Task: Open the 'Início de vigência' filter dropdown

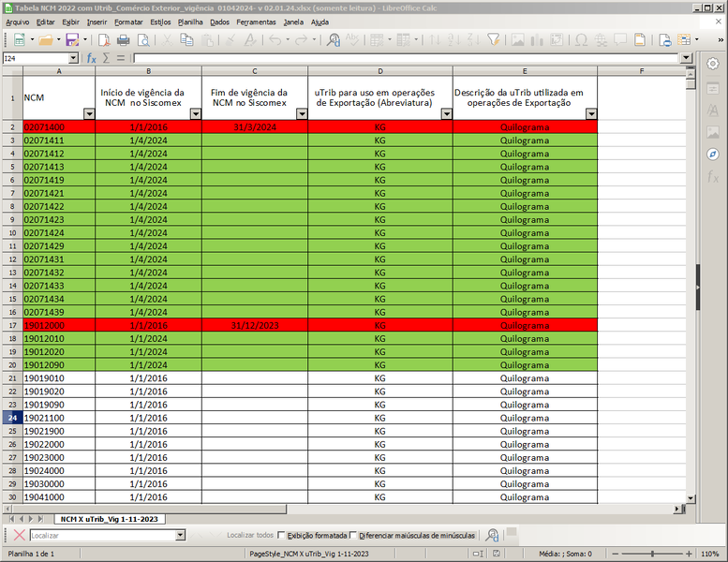Action: pyautogui.click(x=196, y=113)
